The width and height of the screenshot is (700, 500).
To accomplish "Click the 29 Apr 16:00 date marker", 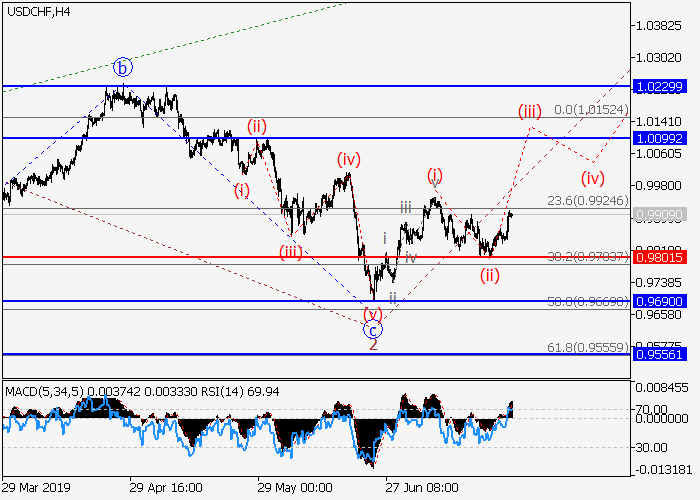I will (166, 488).
